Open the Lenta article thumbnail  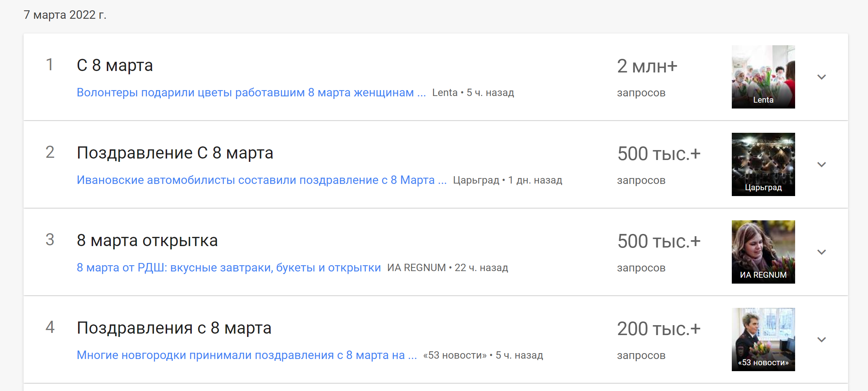pos(763,77)
